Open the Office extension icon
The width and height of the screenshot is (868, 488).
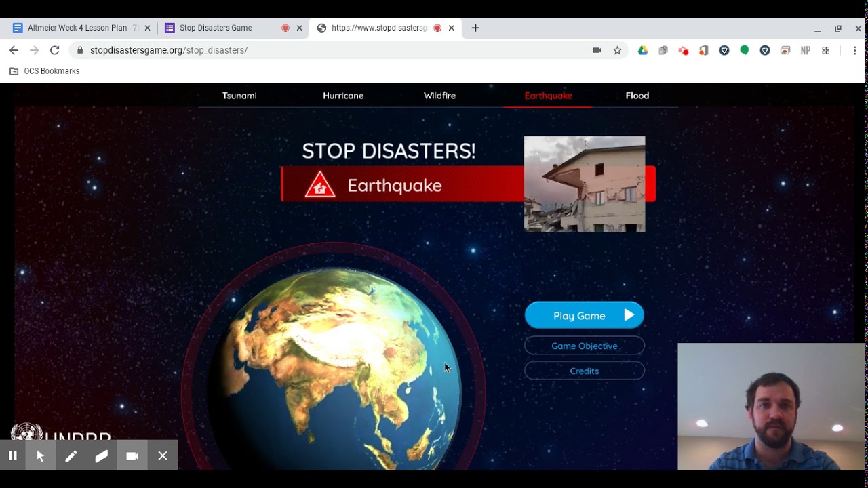pos(704,50)
